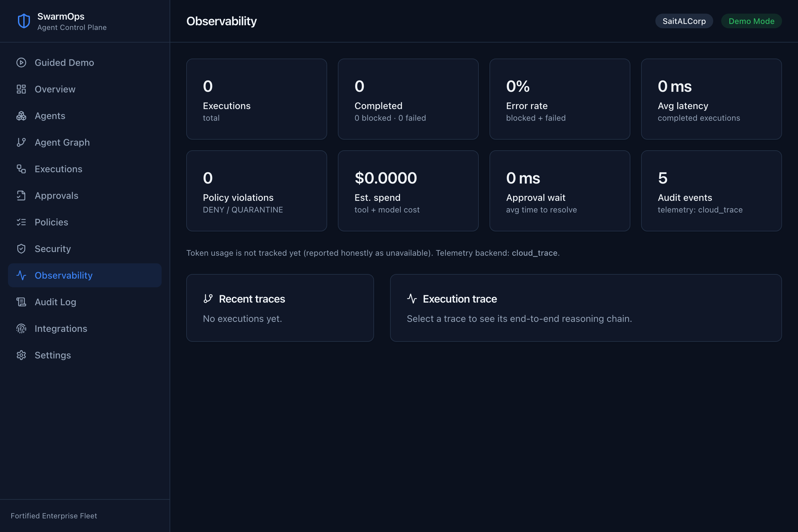Click the Demo Mode badge
Screen dimensions: 798x532
751,21
